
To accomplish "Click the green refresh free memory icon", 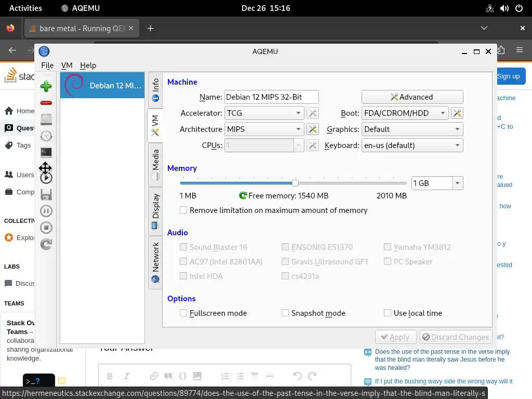I will pyautogui.click(x=243, y=195).
